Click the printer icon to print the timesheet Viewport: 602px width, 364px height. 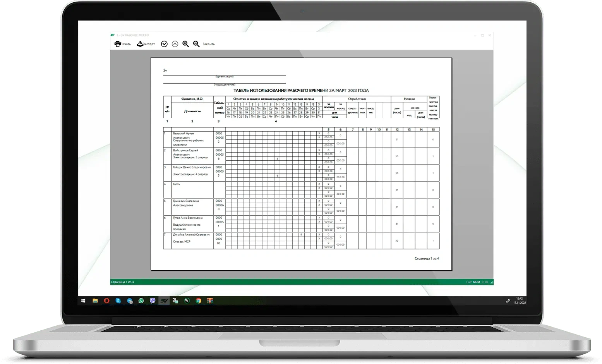(118, 44)
